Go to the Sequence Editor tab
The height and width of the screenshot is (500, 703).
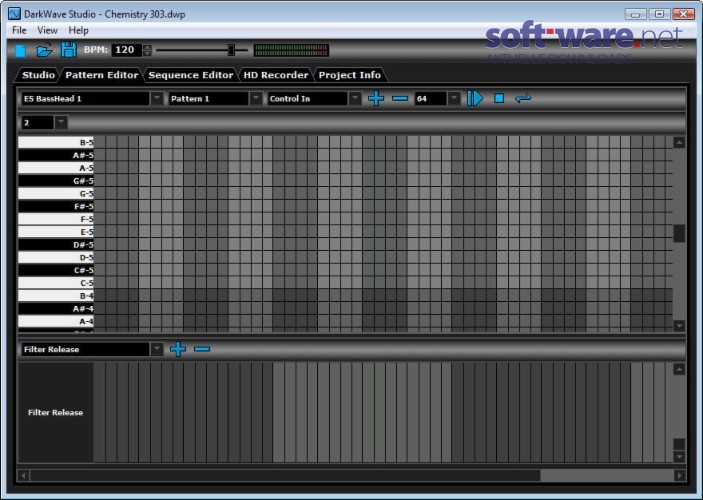click(x=191, y=75)
